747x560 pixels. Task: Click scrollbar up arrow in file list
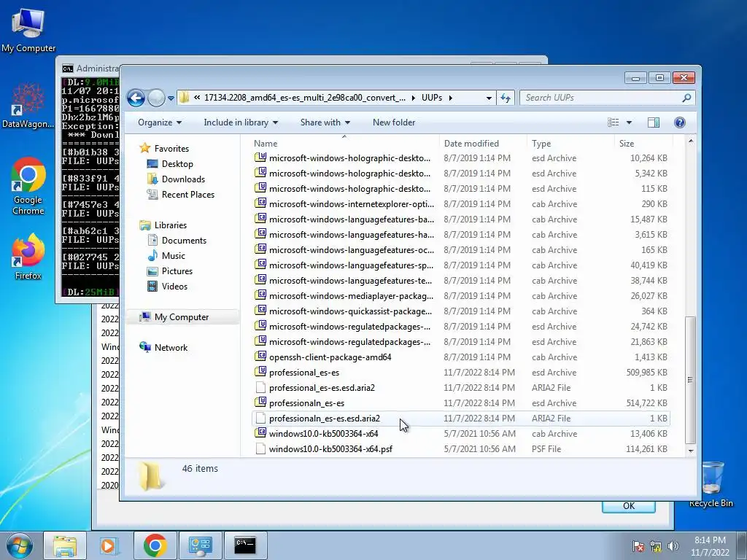pos(691,141)
